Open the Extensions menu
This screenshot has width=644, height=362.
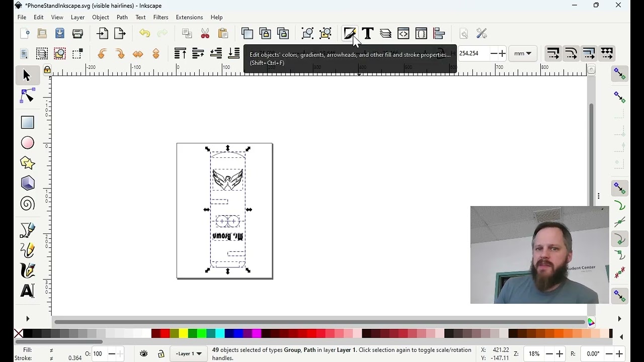(x=189, y=17)
